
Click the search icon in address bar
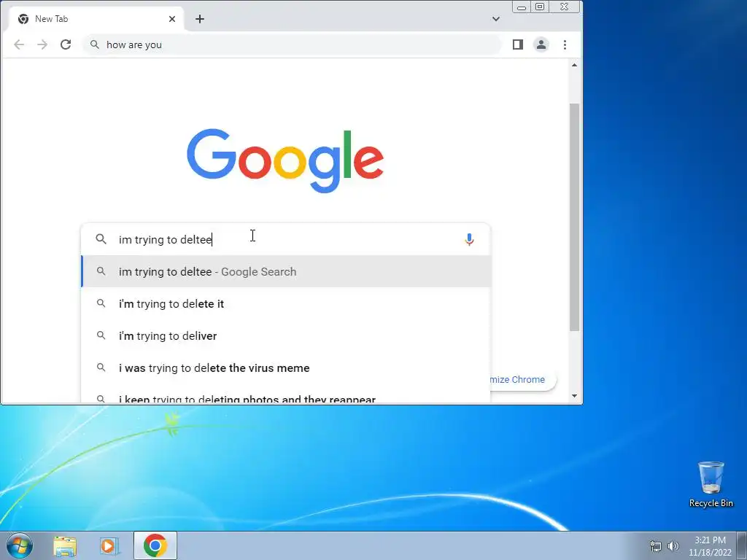(95, 44)
